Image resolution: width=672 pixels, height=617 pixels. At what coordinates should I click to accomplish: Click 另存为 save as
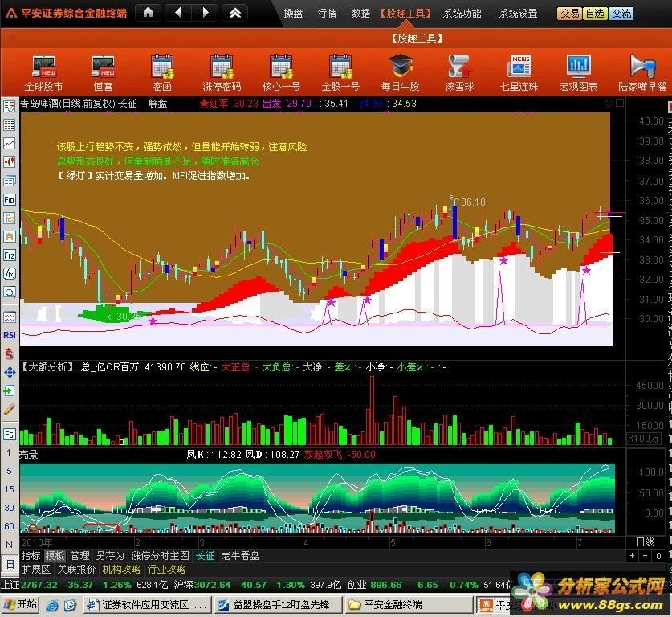click(x=110, y=556)
